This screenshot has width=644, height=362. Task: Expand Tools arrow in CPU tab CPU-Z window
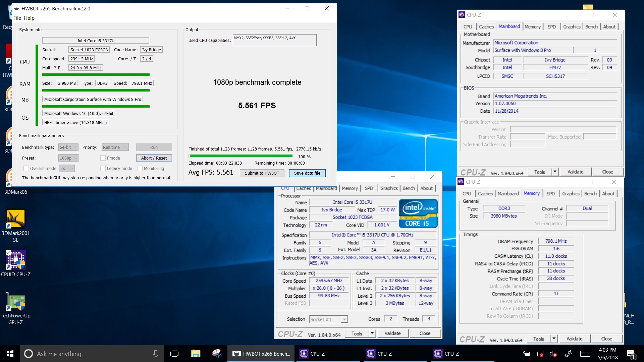click(x=372, y=333)
